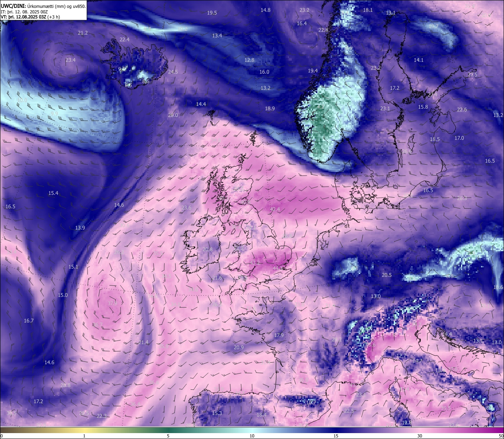The width and height of the screenshot is (504, 439).
Task: Click the 14.7 value over northern Italy
Action: [417, 361]
